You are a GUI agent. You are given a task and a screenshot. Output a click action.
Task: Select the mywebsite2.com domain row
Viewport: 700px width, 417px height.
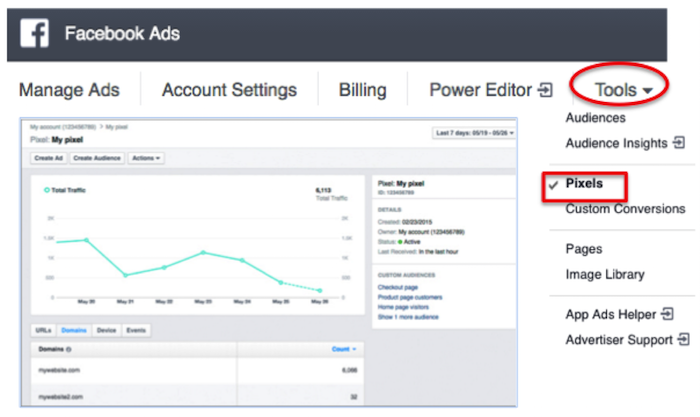(x=197, y=395)
